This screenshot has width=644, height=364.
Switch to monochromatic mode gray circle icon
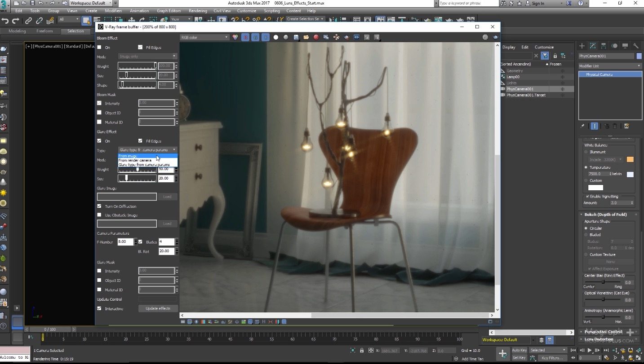(x=286, y=37)
